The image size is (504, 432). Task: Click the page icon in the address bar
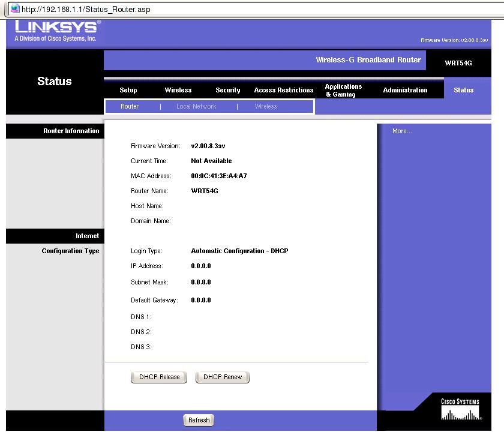[x=15, y=8]
